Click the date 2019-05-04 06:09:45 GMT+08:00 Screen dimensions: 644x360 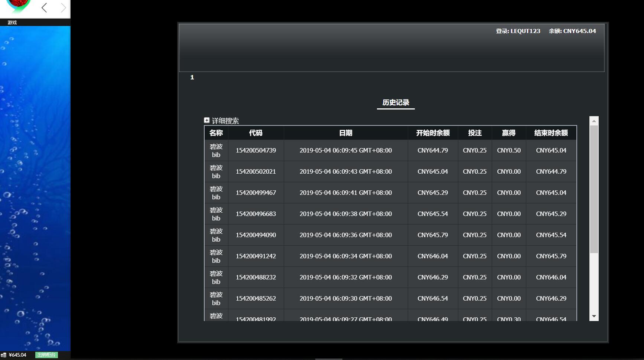(346, 150)
